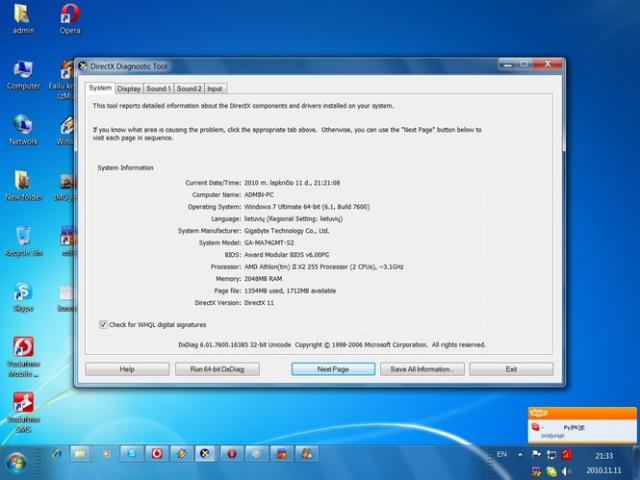Open the Computer desktop icon

point(22,72)
